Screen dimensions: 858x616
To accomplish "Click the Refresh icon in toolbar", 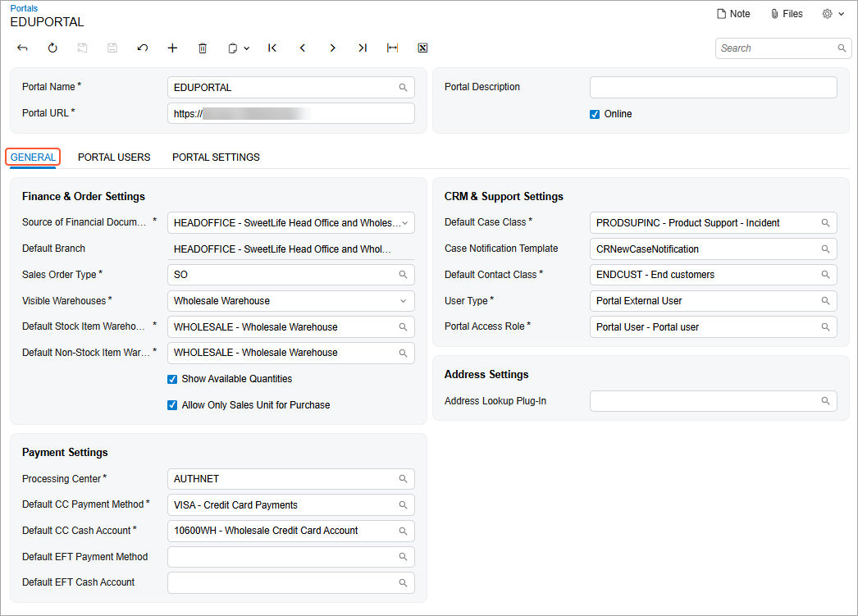I will [52, 48].
